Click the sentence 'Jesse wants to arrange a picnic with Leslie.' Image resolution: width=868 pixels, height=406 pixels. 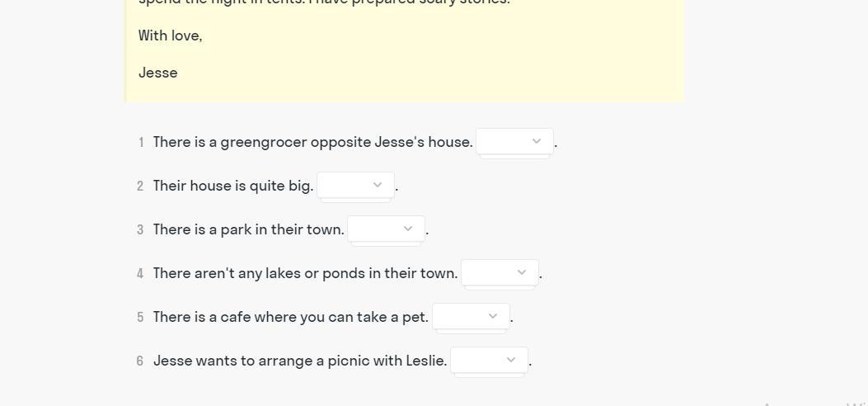pos(300,361)
